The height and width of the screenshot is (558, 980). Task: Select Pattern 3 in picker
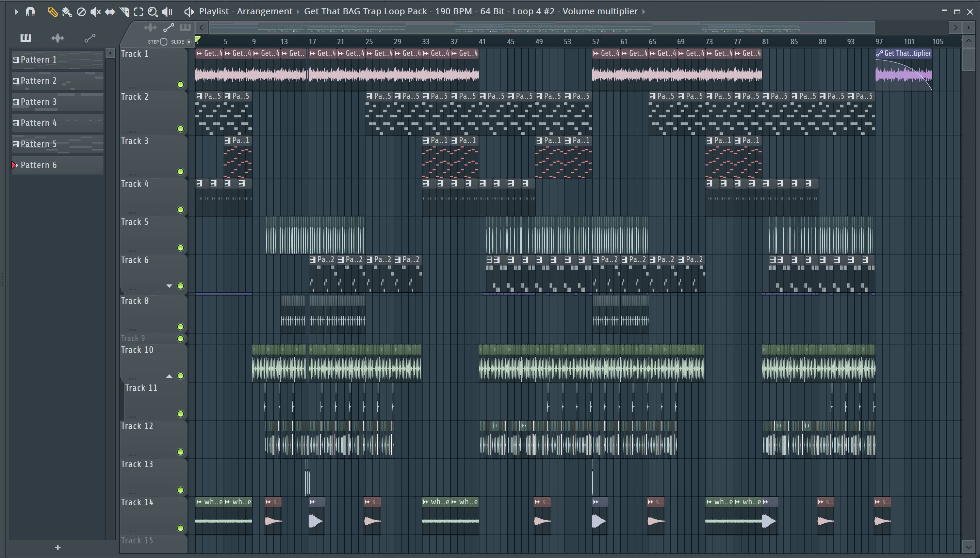[x=58, y=102]
